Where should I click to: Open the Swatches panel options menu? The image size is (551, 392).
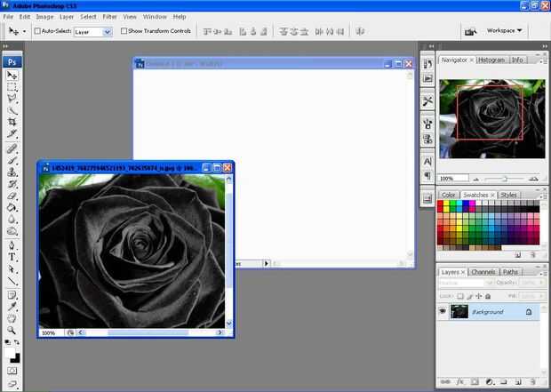coord(544,196)
